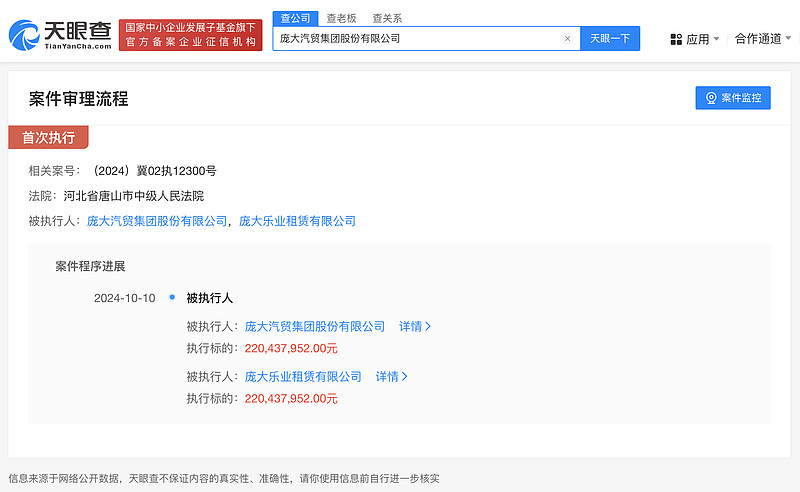The image size is (800, 492).
Task: Click court name 河北省唐山市中级人民法院
Action: 134,196
